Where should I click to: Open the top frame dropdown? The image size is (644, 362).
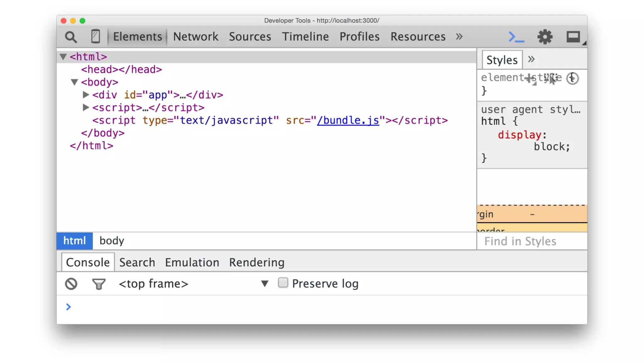tap(264, 284)
